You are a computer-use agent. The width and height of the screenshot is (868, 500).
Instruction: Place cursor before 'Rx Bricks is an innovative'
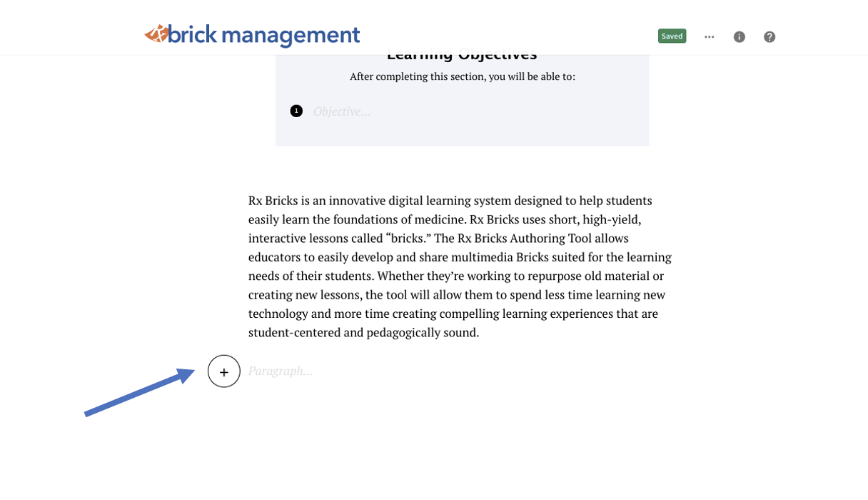point(248,201)
